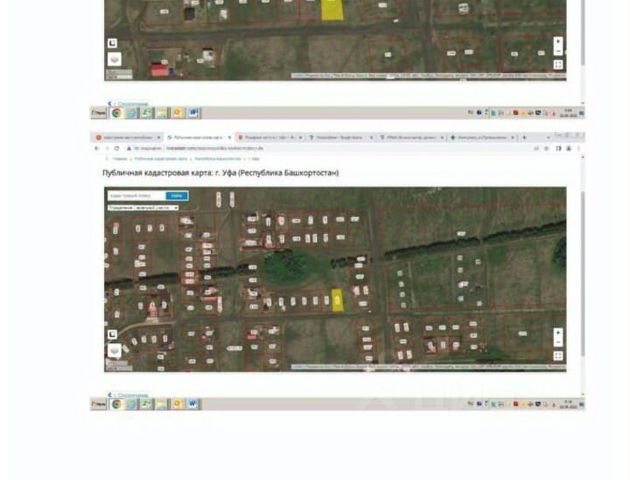This screenshot has height=480, width=630.
Task: Click the profile icon in browser toolbar
Action: pos(569,148)
